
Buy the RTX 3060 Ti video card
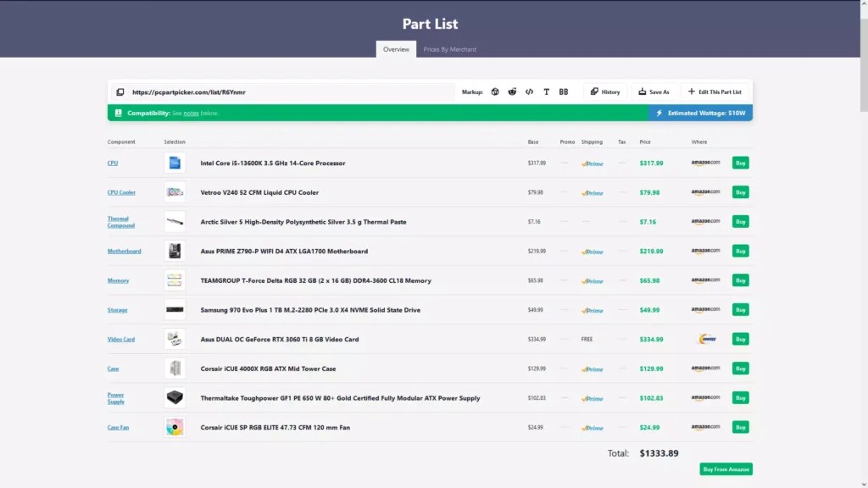click(x=740, y=339)
